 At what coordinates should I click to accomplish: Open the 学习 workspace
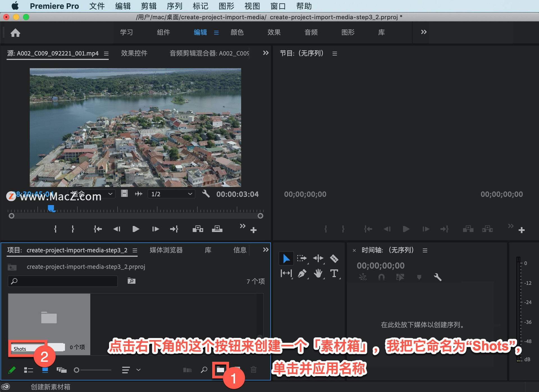click(x=127, y=32)
